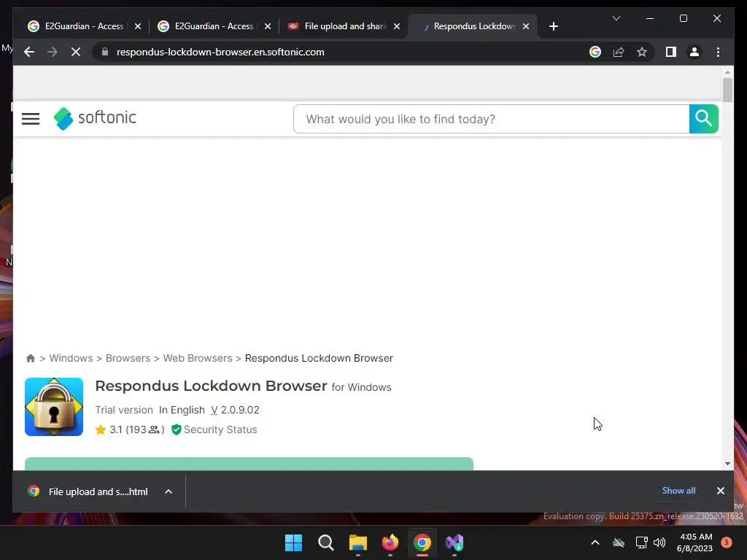Open the notification badge showing 3
The width and height of the screenshot is (747, 560).
tap(727, 542)
